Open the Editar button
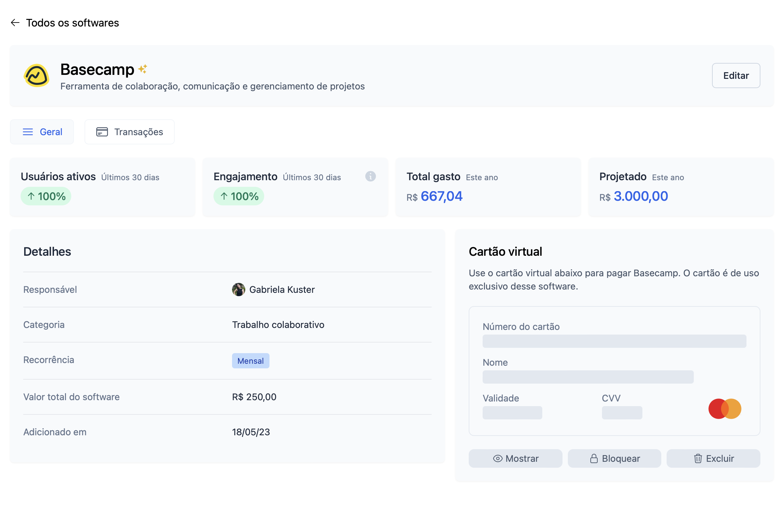 tap(736, 76)
